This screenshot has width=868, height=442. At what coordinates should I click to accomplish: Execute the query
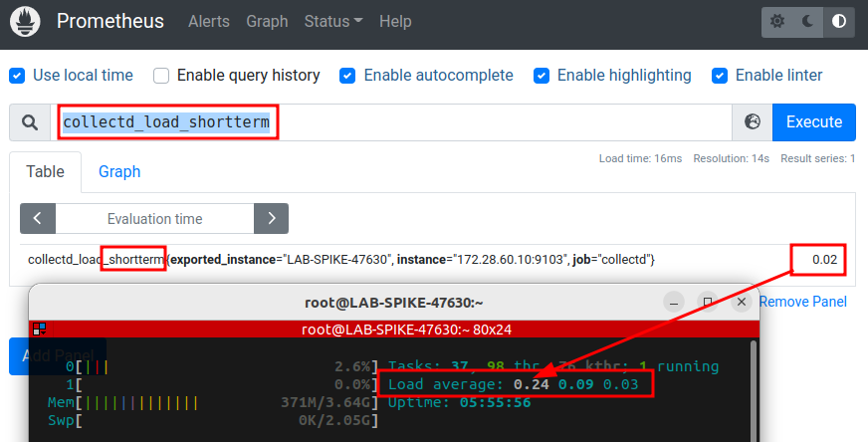coord(814,121)
